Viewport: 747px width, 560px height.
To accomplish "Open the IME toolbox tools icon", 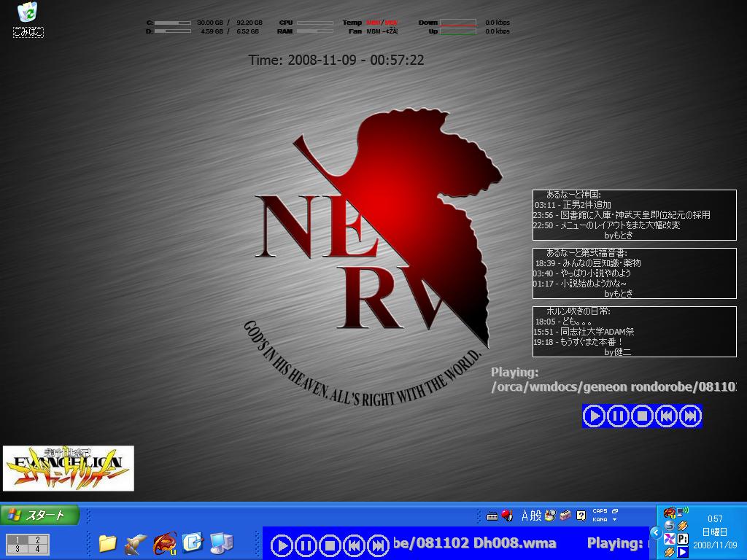I will pos(565,516).
